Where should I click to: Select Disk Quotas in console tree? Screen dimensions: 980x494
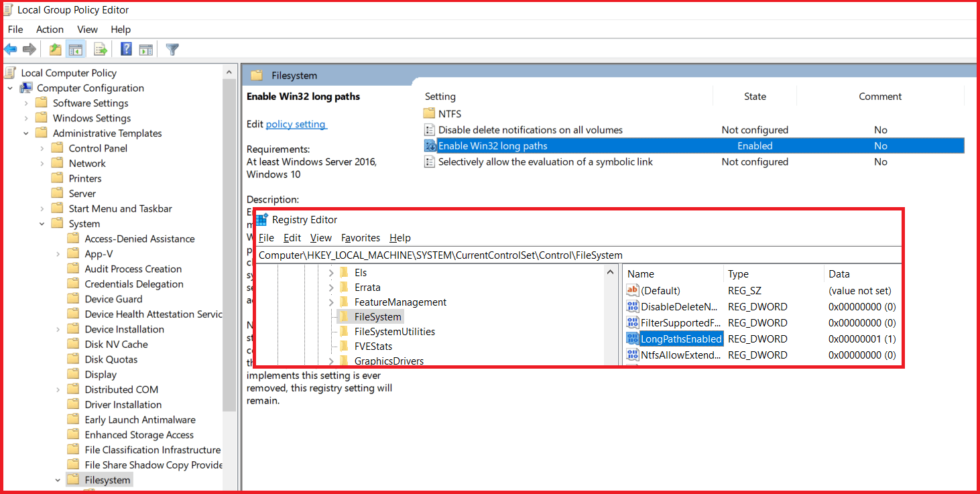point(111,359)
